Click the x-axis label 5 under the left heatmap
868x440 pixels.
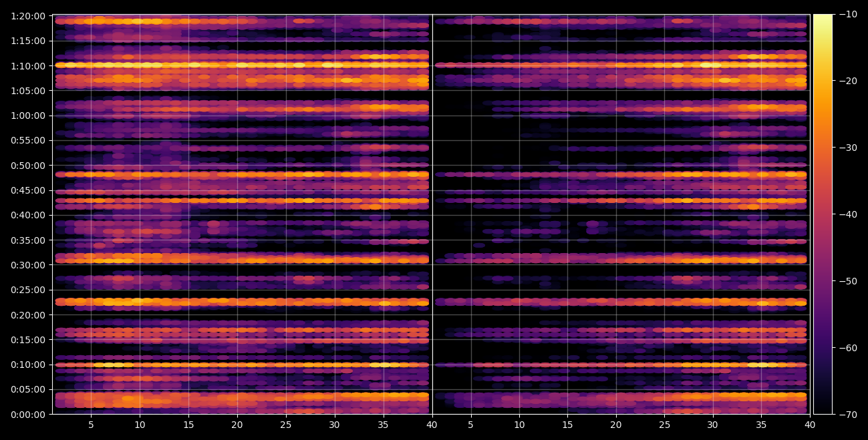pyautogui.click(x=91, y=425)
